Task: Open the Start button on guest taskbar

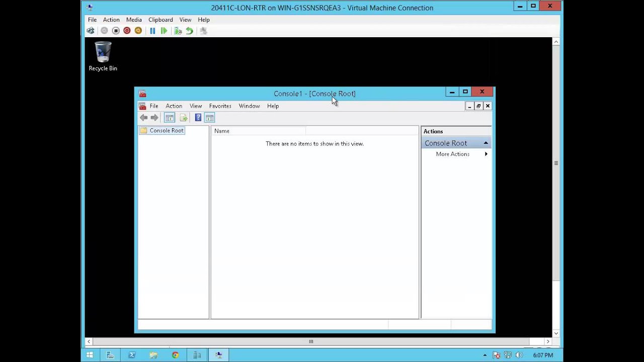Action: point(90,355)
